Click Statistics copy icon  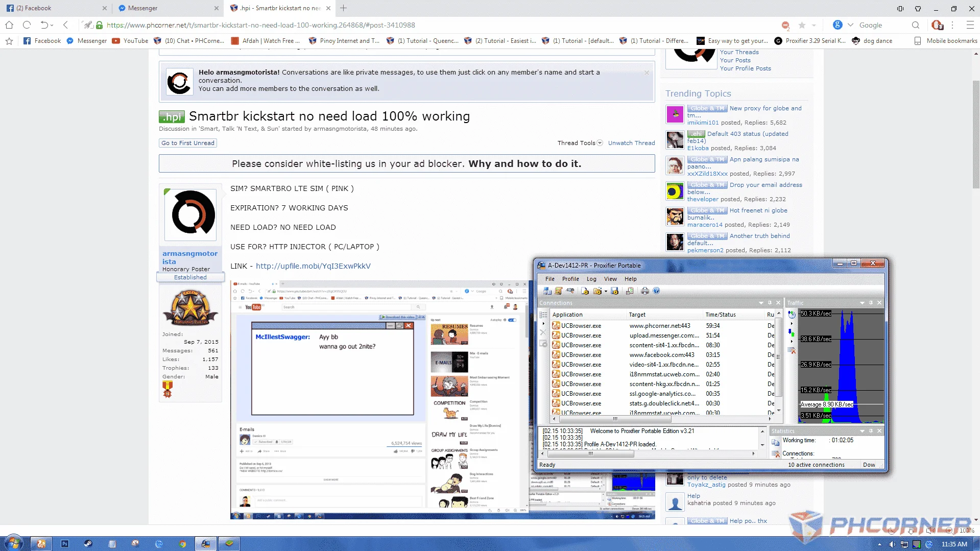tap(776, 442)
